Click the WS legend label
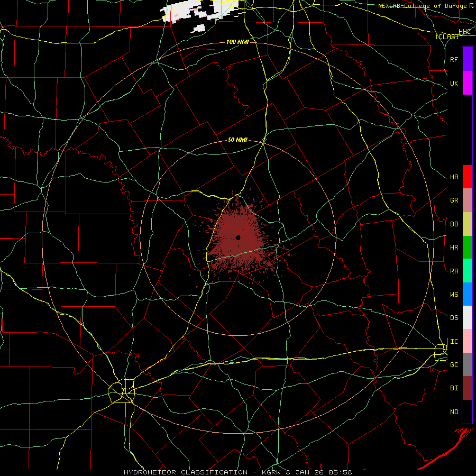This screenshot has height=476, width=476. click(x=454, y=295)
